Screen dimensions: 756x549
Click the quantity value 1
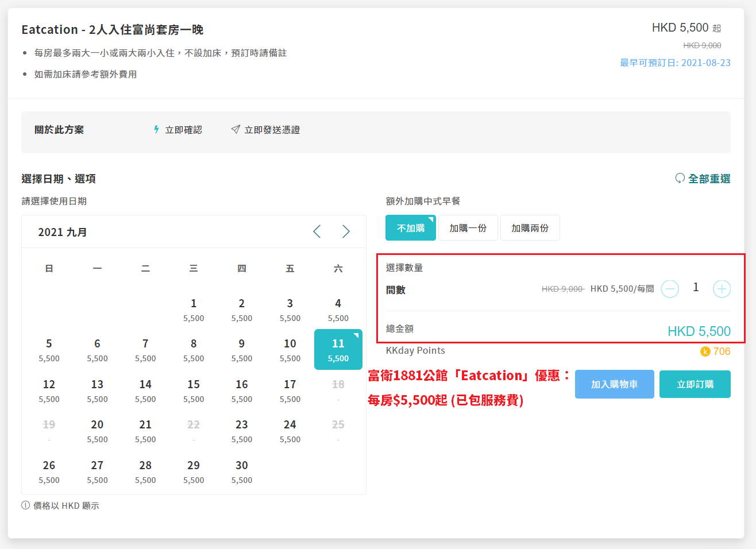click(696, 287)
